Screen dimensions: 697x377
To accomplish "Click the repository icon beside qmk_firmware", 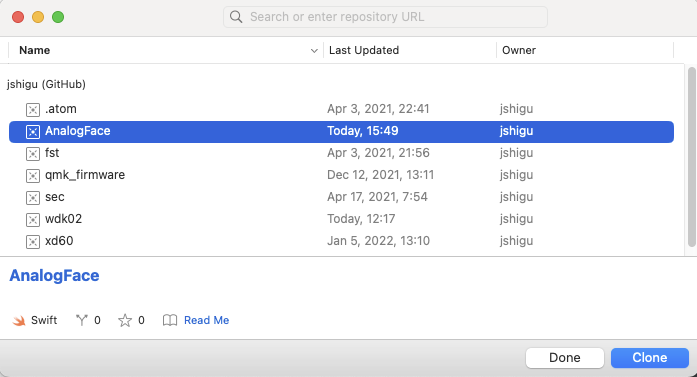I will 33,176.
